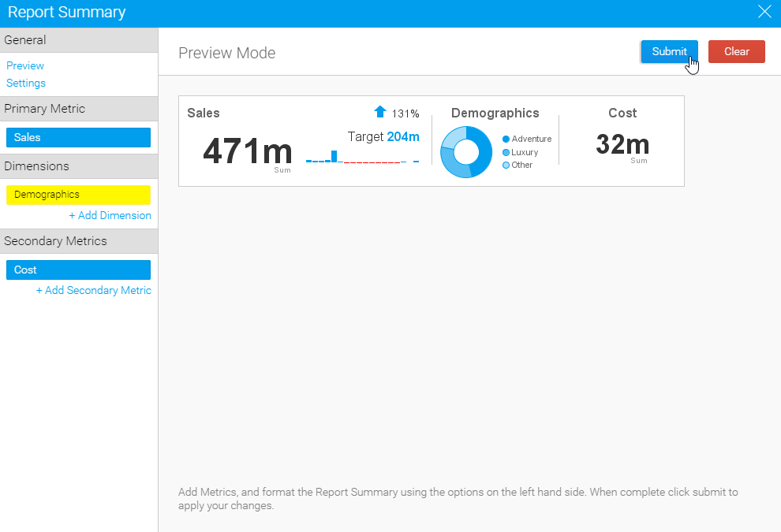Click the Sales 471m metric value
The width and height of the screenshot is (781, 532).
coord(247,151)
